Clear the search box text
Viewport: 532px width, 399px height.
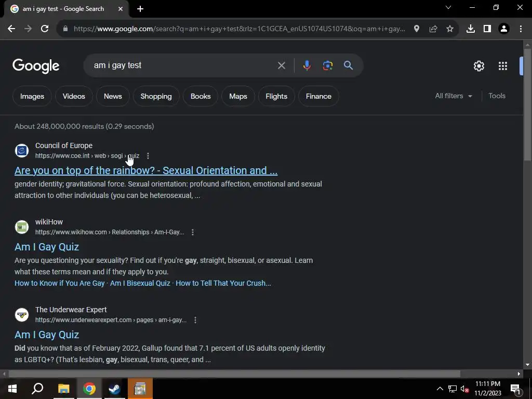[x=281, y=65]
